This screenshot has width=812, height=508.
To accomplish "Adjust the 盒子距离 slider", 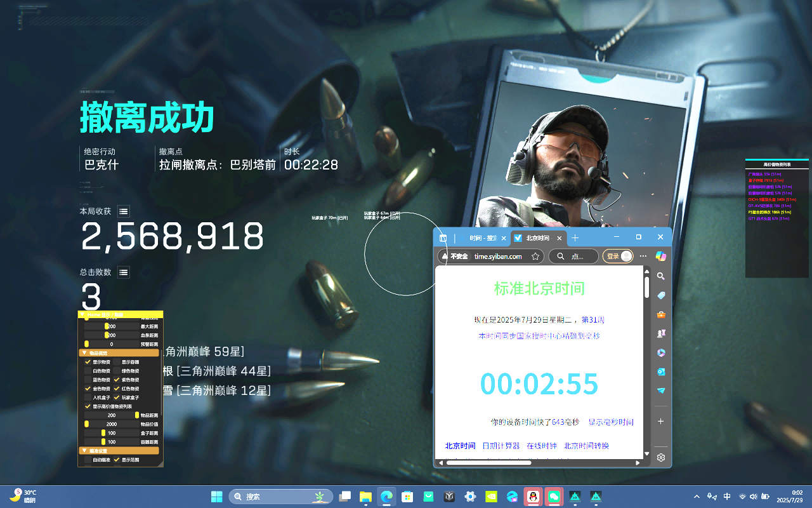I will click(x=112, y=433).
